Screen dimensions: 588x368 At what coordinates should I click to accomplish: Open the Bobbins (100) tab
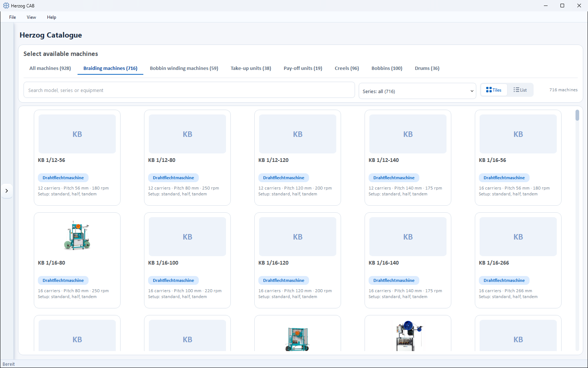(x=387, y=68)
